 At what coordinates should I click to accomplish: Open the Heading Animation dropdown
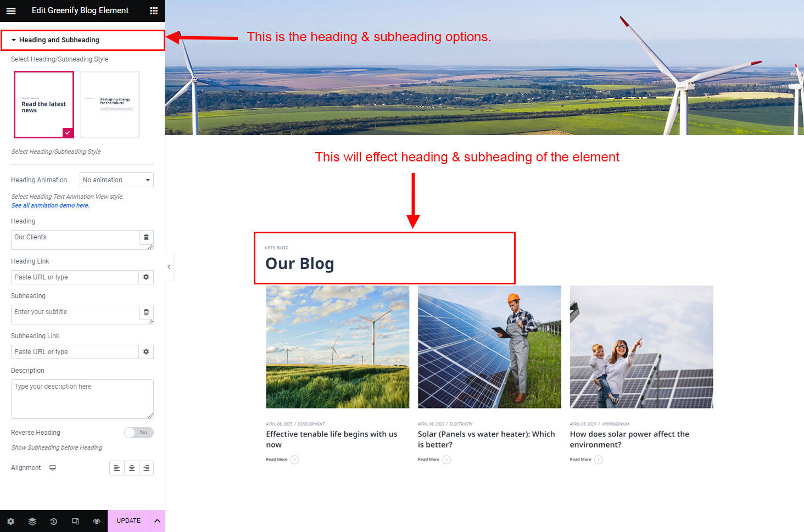click(x=116, y=180)
